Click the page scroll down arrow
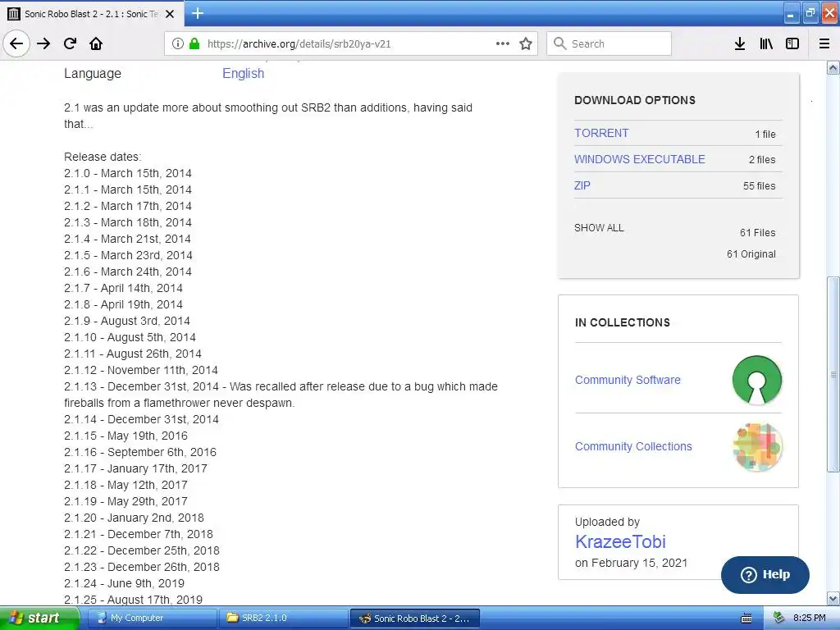Screen dimensions: 840x630 pyautogui.click(x=833, y=598)
